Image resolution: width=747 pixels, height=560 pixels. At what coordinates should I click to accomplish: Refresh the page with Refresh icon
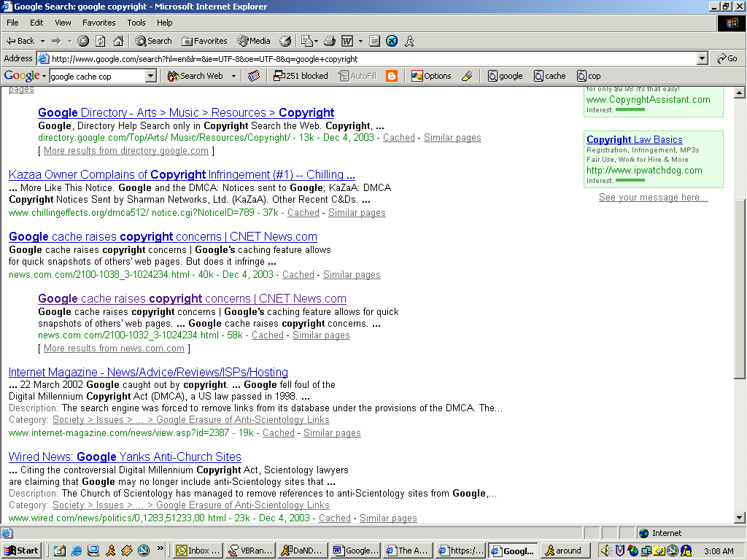[x=101, y=41]
